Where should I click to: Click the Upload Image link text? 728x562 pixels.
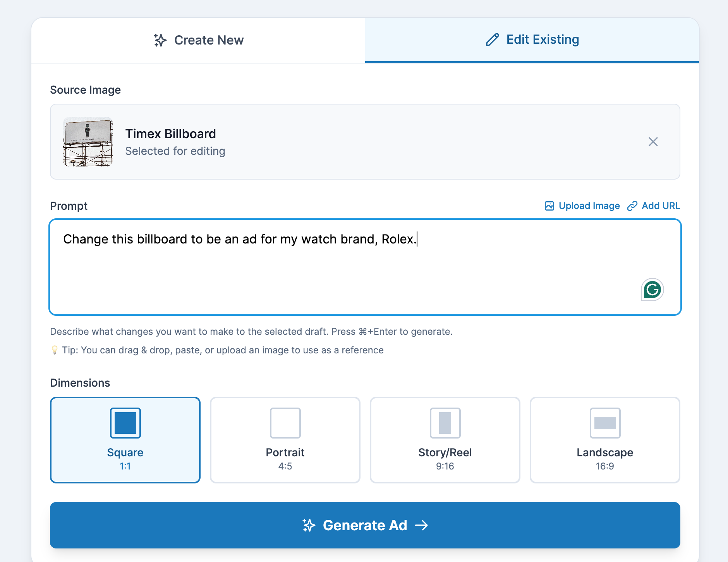[589, 206]
